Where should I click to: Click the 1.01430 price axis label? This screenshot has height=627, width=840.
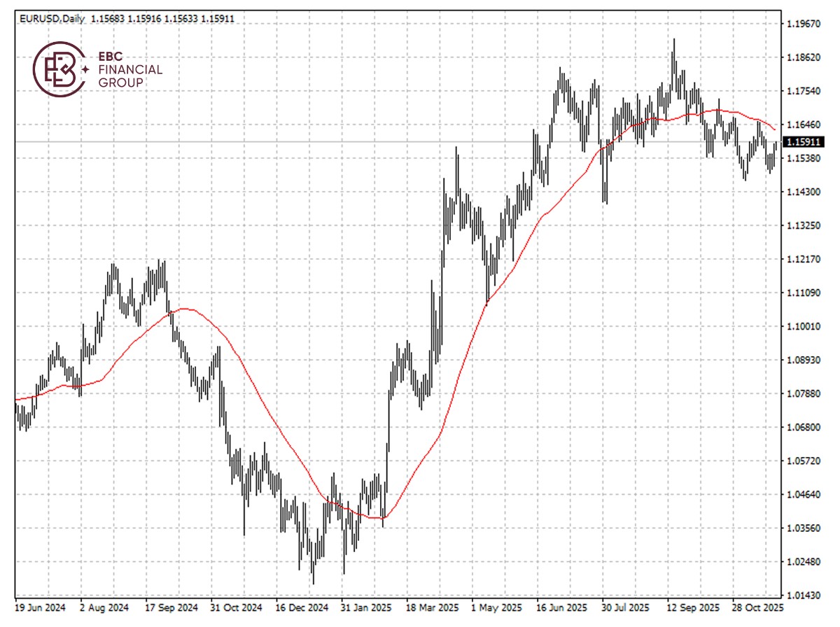point(804,596)
